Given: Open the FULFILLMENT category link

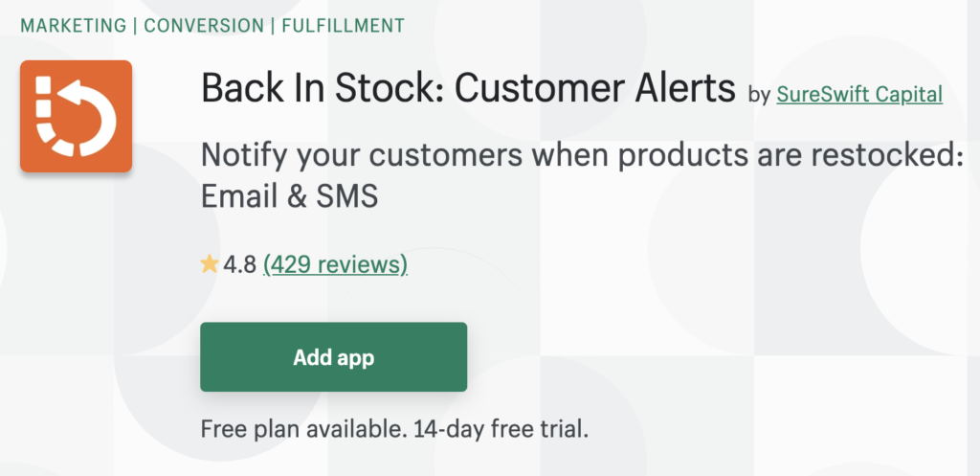Looking at the screenshot, I should [345, 25].
